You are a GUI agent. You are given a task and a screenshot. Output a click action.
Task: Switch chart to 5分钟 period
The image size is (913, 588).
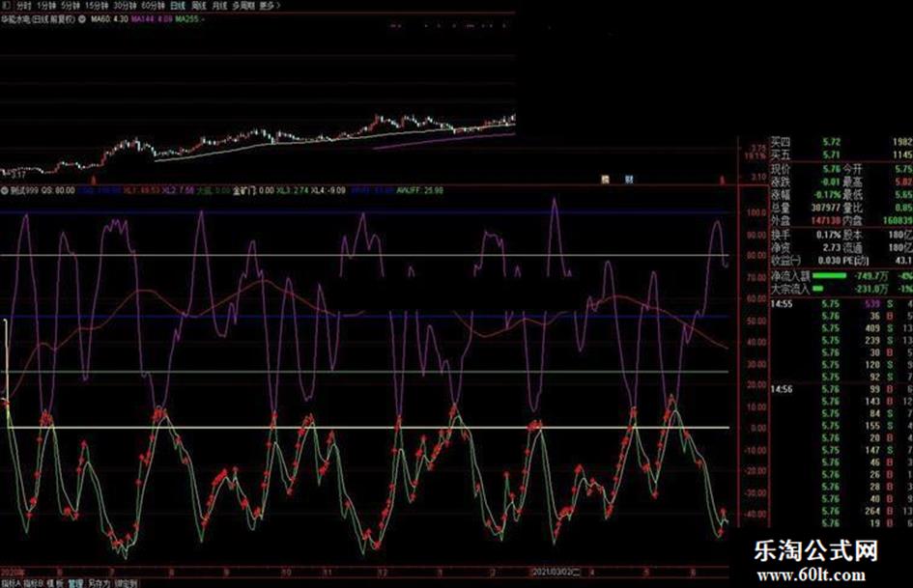pyautogui.click(x=70, y=5)
